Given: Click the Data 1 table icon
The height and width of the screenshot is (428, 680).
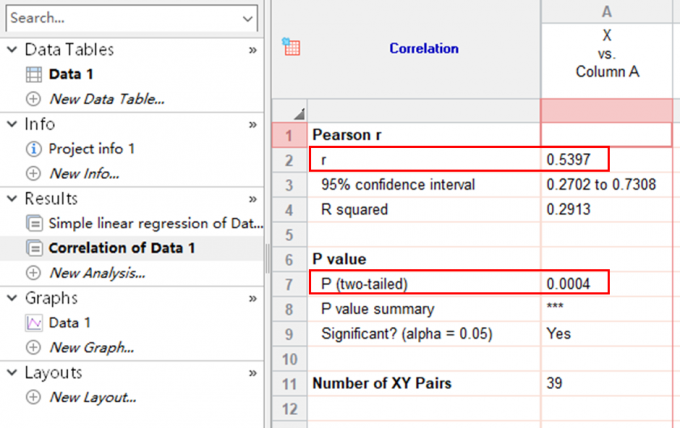Looking at the screenshot, I should [33, 74].
